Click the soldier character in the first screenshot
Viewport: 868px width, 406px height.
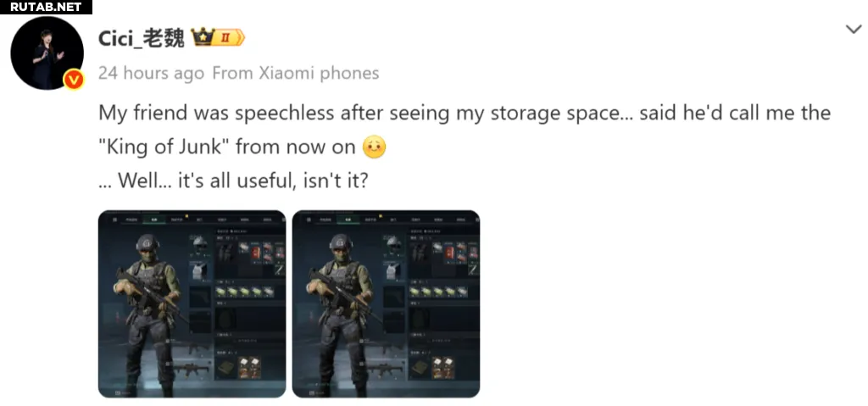coord(147,314)
